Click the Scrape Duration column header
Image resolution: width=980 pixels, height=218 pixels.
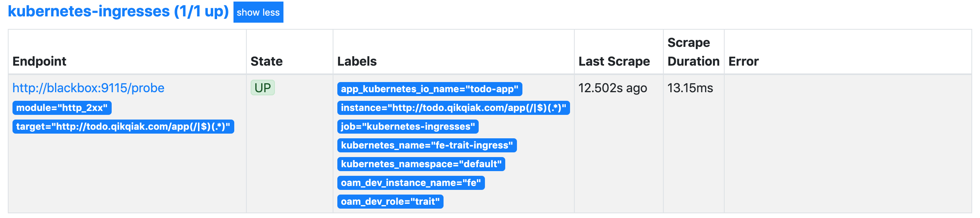click(x=693, y=52)
